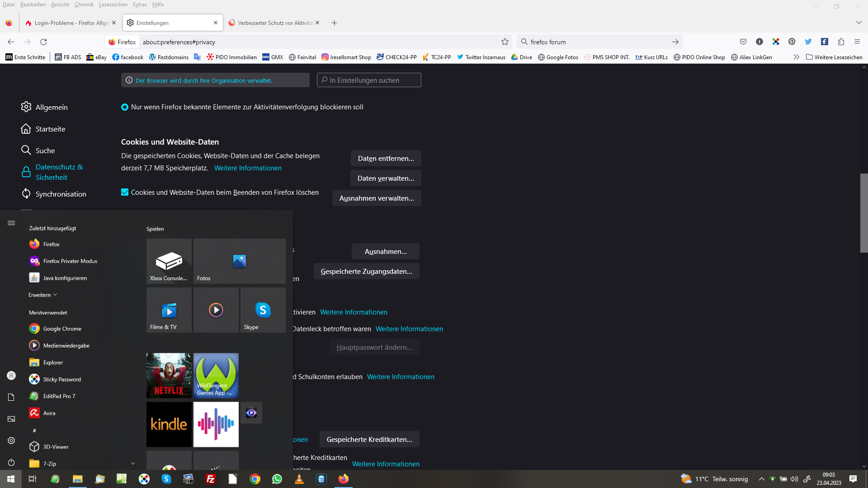Image resolution: width=868 pixels, height=488 pixels.
Task: Reload the page with the refresh icon
Action: pyautogui.click(x=43, y=42)
